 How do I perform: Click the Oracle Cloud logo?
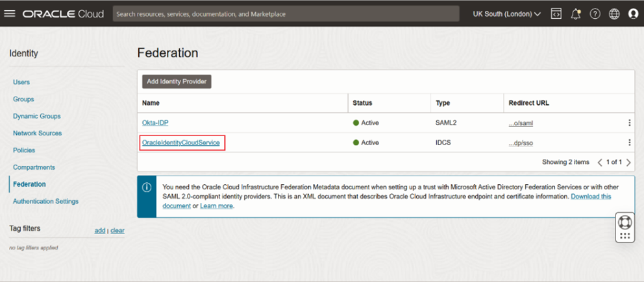pos(63,14)
